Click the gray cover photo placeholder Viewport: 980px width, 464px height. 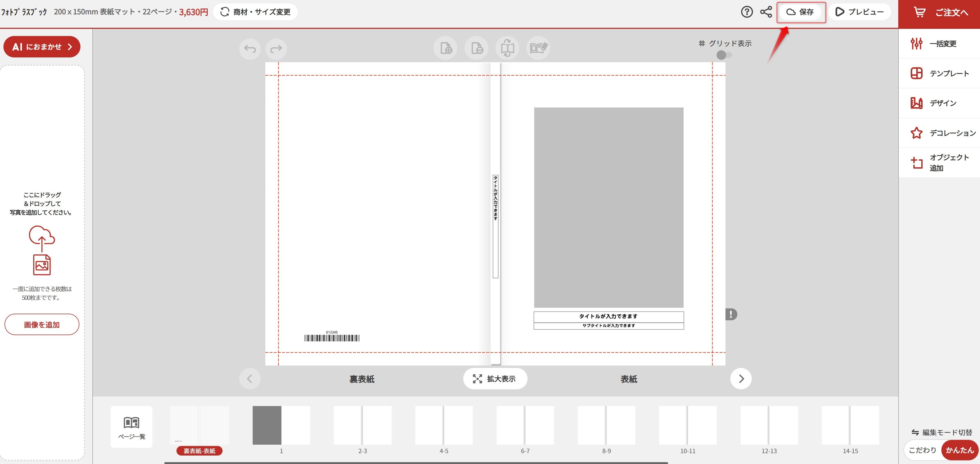(x=609, y=208)
